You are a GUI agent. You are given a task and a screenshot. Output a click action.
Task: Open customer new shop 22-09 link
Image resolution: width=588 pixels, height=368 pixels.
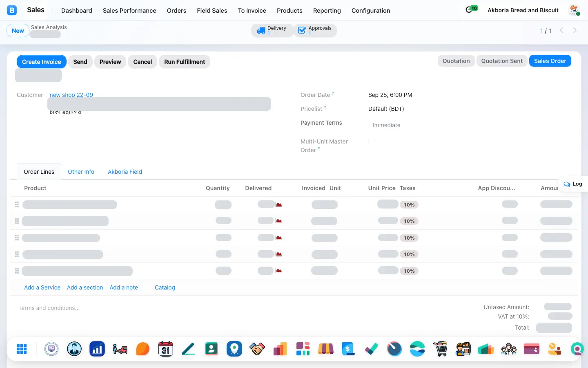pos(71,94)
